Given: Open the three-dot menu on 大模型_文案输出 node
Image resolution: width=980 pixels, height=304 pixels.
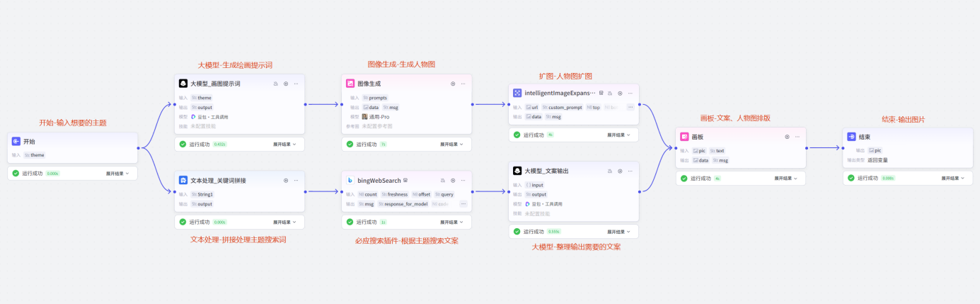Looking at the screenshot, I should click(630, 171).
